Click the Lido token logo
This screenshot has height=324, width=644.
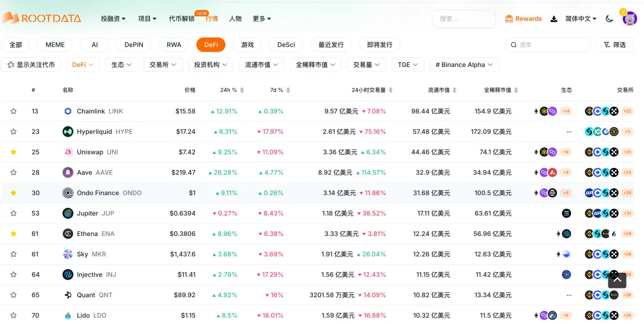click(68, 315)
